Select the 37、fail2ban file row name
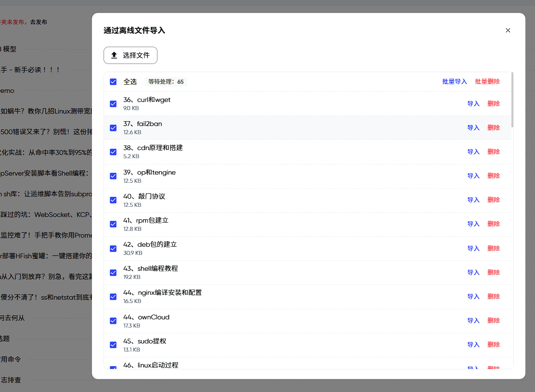 [143, 124]
